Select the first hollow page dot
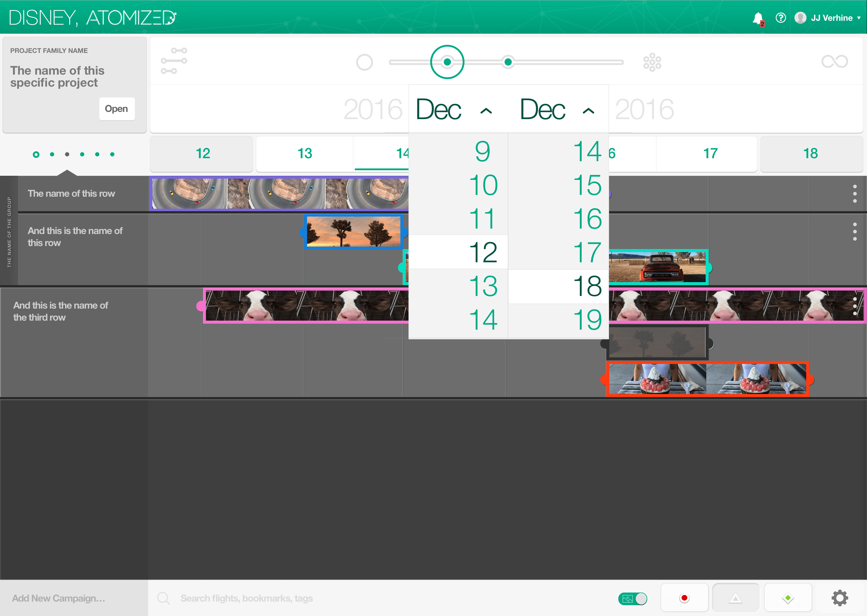 [36, 154]
